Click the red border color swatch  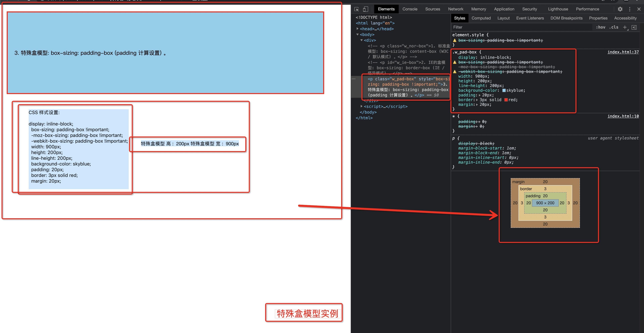coord(506,100)
